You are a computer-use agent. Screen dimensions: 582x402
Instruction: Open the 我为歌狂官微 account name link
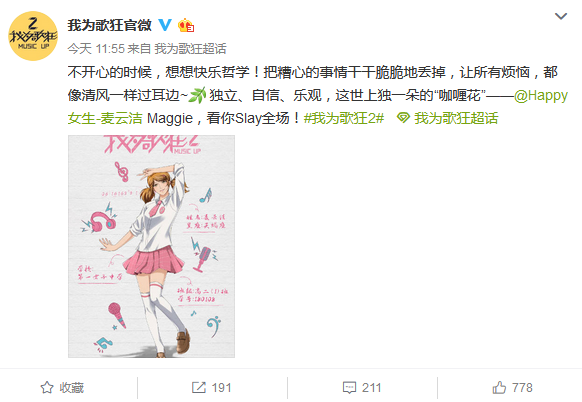pos(109,25)
